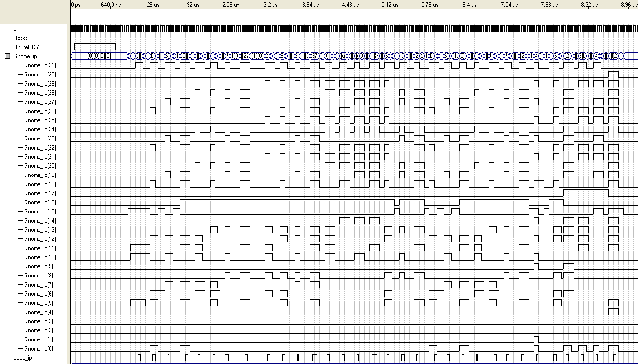Select signal Gnome_ip[28]

tap(40, 93)
